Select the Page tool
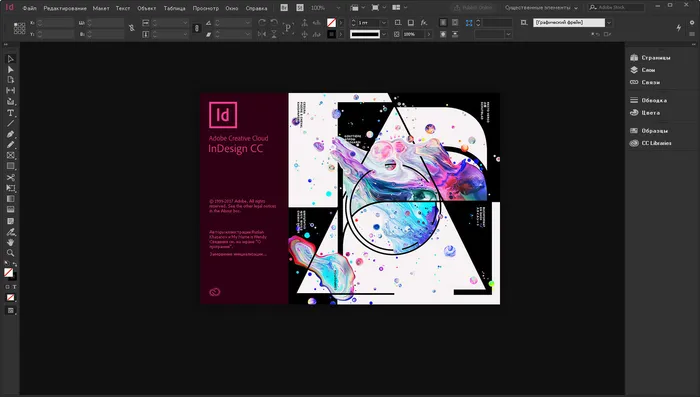This screenshot has height=397, width=700. click(x=10, y=80)
